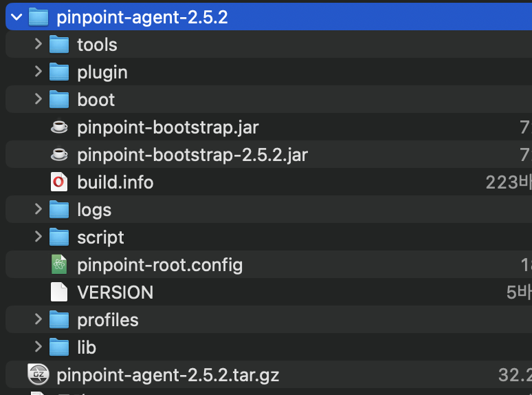Select the pinpoint-agent-2.5.2 folder name
The image size is (532, 395).
click(142, 17)
